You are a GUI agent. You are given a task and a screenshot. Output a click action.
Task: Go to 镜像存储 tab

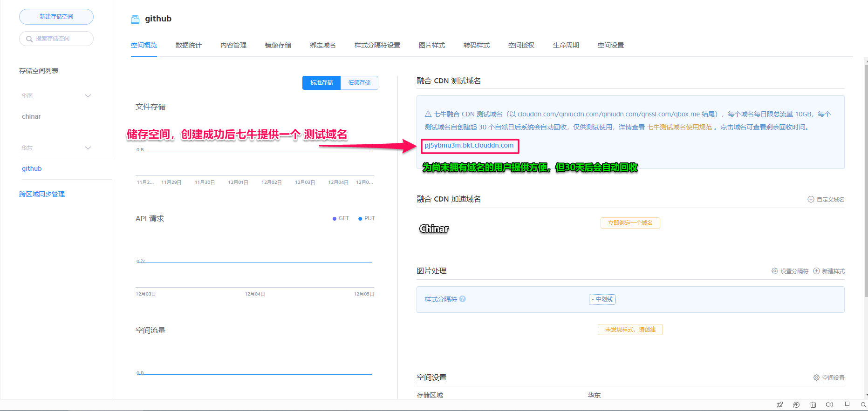[278, 45]
